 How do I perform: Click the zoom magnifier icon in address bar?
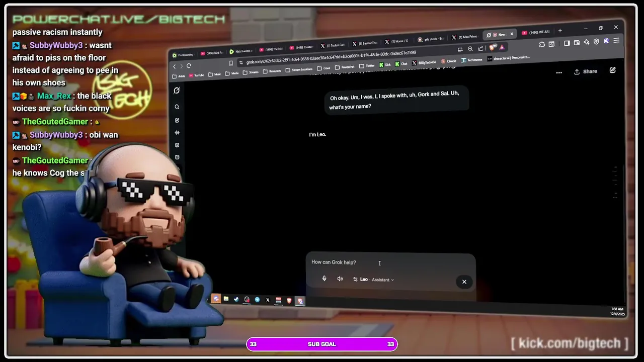click(x=470, y=49)
